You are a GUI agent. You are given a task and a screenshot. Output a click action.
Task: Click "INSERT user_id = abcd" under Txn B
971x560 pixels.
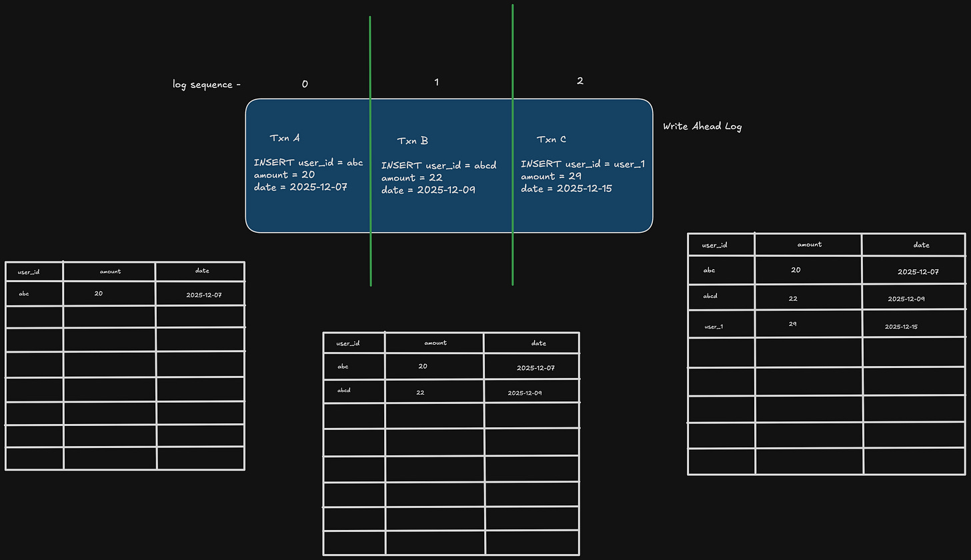(439, 165)
